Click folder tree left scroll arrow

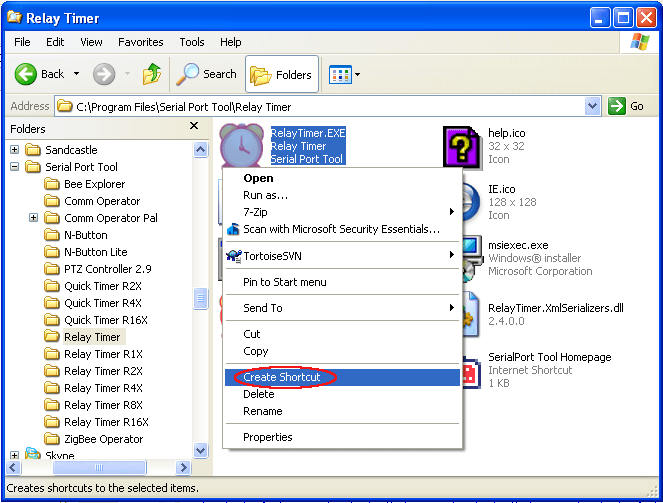pyautogui.click(x=13, y=467)
